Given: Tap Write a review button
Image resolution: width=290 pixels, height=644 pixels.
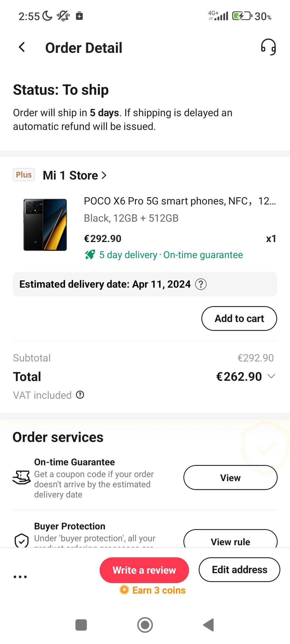Looking at the screenshot, I should (x=144, y=570).
